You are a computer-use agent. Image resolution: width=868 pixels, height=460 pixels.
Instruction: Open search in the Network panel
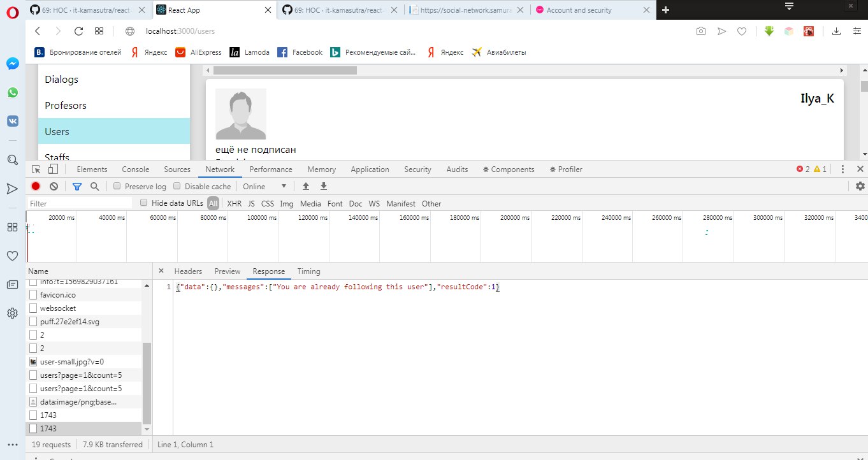click(x=94, y=186)
